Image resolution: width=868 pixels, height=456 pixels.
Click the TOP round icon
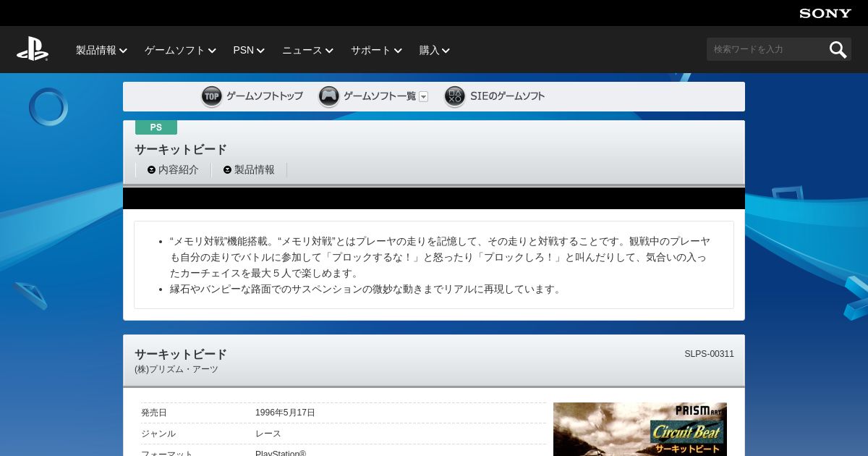[212, 96]
